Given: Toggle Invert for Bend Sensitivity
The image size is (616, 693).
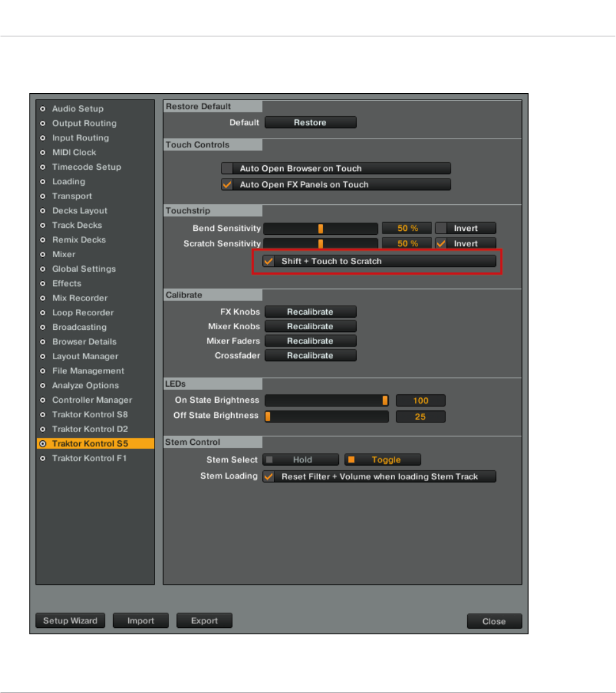Looking at the screenshot, I should click(x=442, y=228).
